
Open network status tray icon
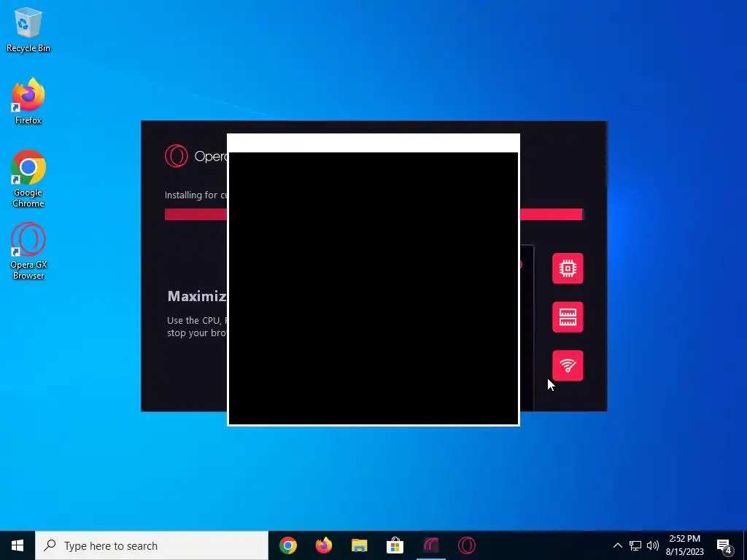tap(635, 545)
